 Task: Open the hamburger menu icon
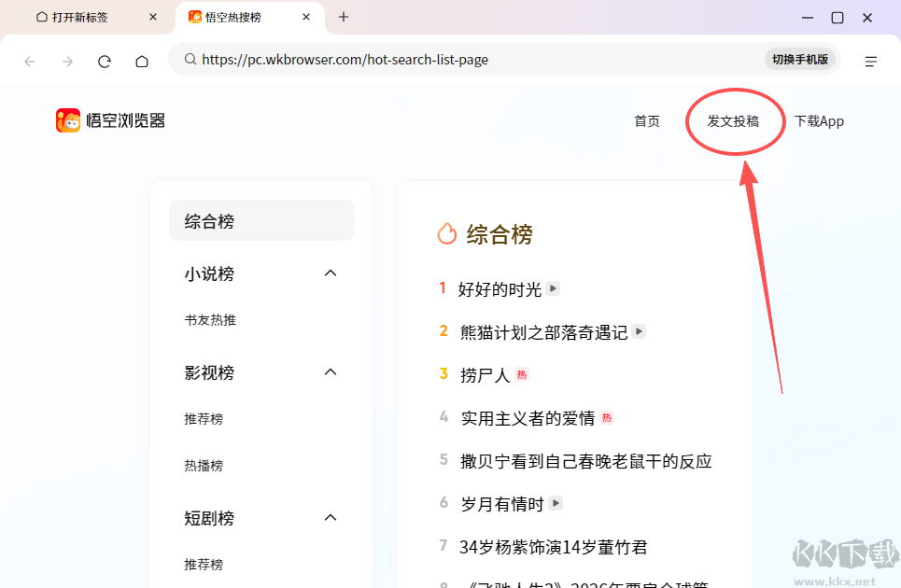(870, 61)
